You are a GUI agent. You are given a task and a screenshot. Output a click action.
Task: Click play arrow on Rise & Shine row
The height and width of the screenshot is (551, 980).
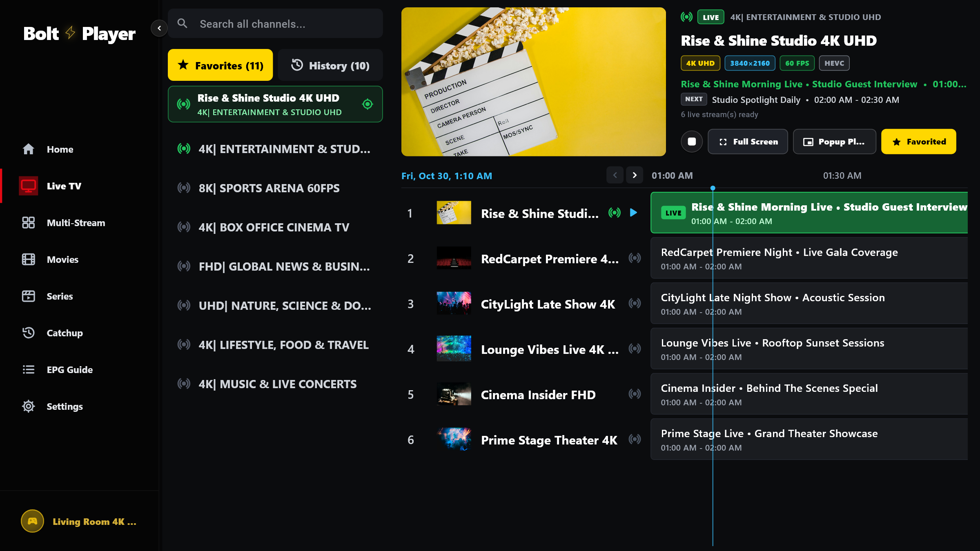point(633,213)
